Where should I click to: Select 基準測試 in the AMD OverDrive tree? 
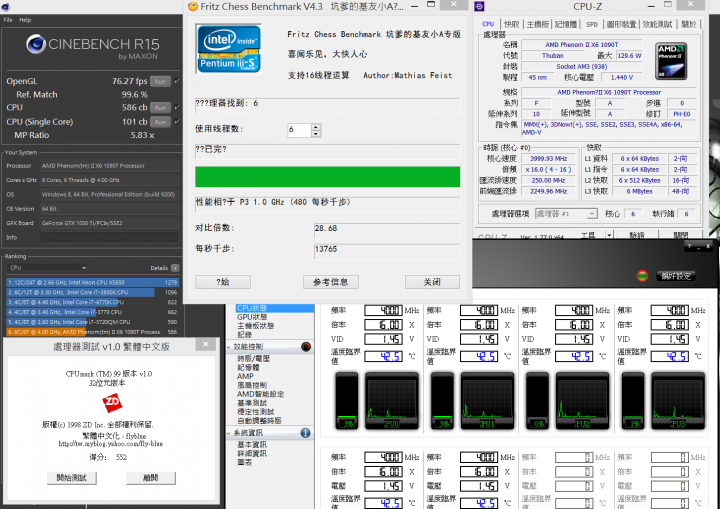252,403
